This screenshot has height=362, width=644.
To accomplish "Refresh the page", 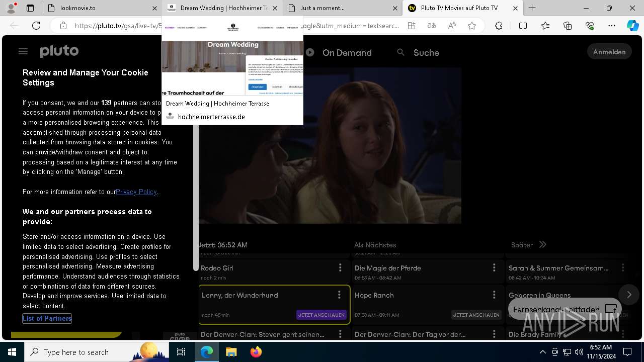I will click(x=36, y=26).
